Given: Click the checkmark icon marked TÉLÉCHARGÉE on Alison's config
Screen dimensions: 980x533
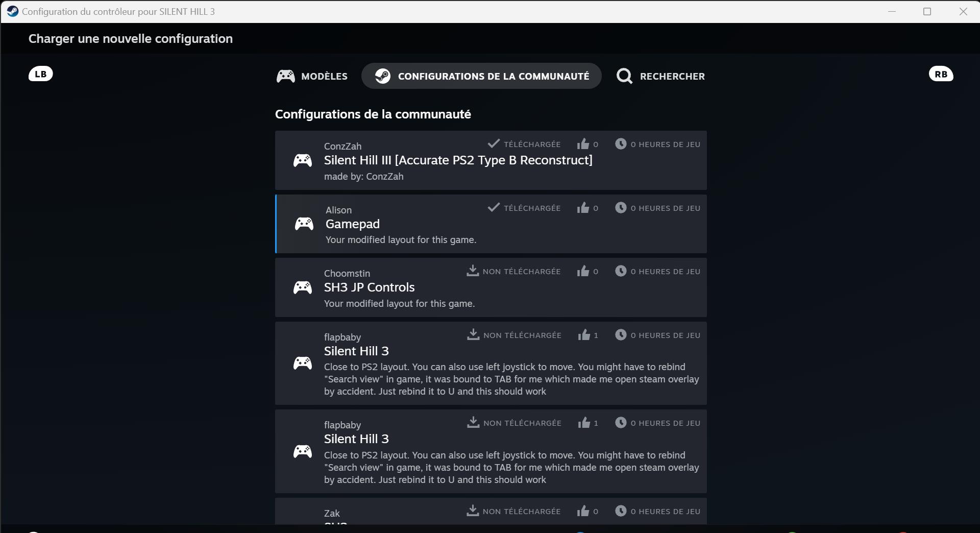Looking at the screenshot, I should click(493, 207).
